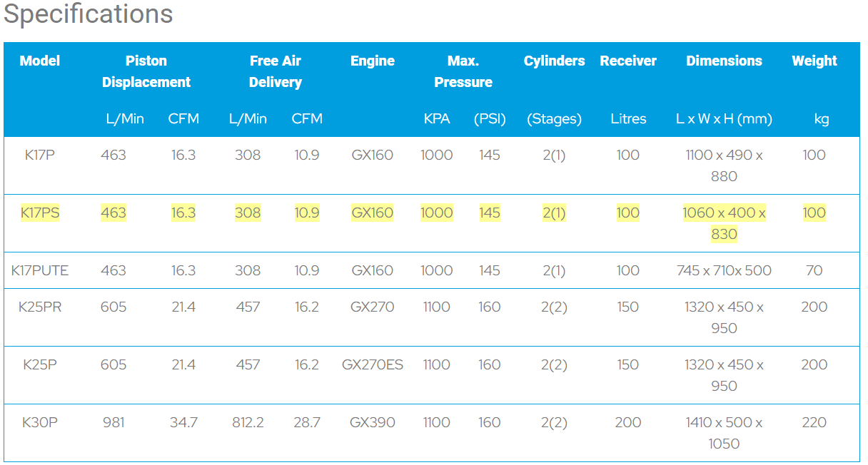Viewport: 868px width, 465px height.
Task: Click the K17P model cell
Action: 40,155
